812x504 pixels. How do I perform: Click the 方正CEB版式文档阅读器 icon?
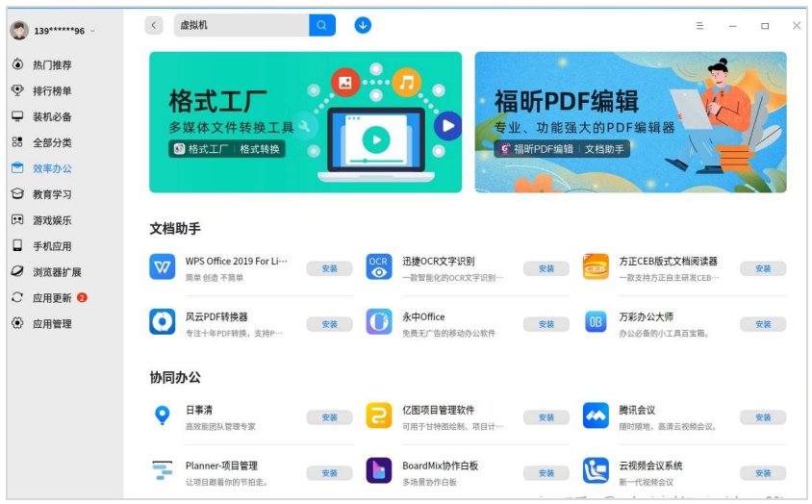pos(596,266)
